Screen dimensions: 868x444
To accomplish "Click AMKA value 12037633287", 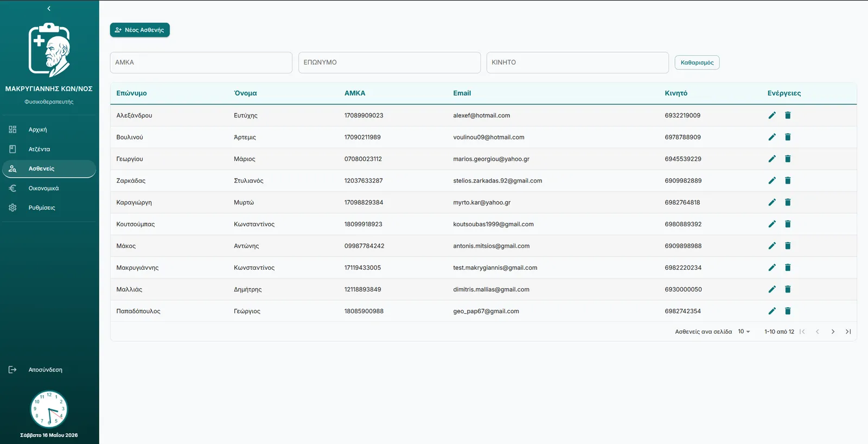I will (x=363, y=181).
